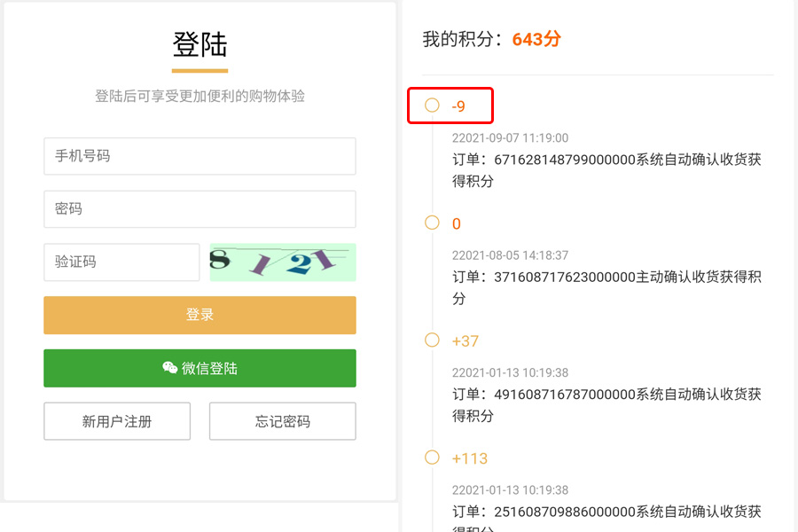Image resolution: width=798 pixels, height=532 pixels.
Task: Click the highlighted -9 points record
Action: coord(458,105)
